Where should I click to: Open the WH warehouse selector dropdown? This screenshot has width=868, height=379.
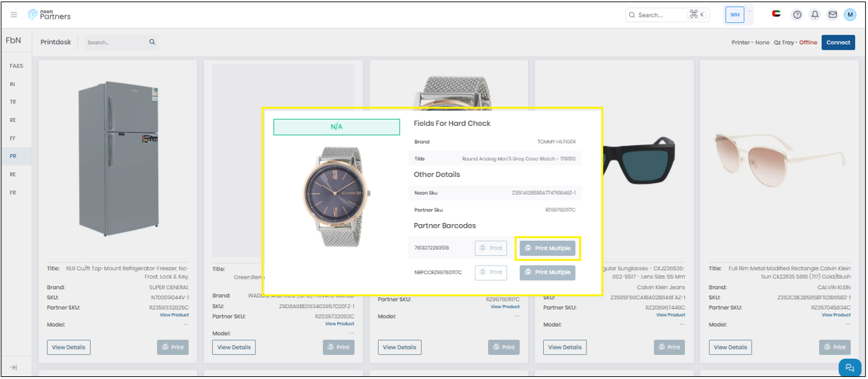735,14
